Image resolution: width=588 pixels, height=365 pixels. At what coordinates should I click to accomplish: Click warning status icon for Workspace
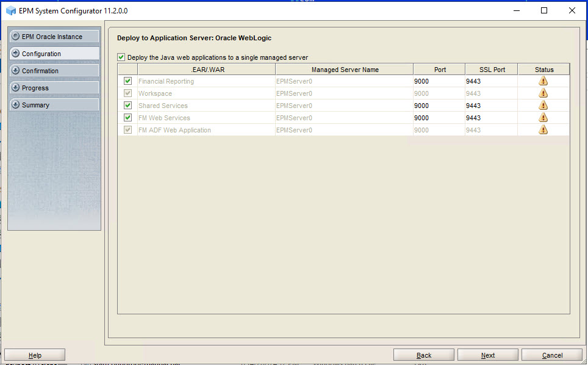pos(543,93)
